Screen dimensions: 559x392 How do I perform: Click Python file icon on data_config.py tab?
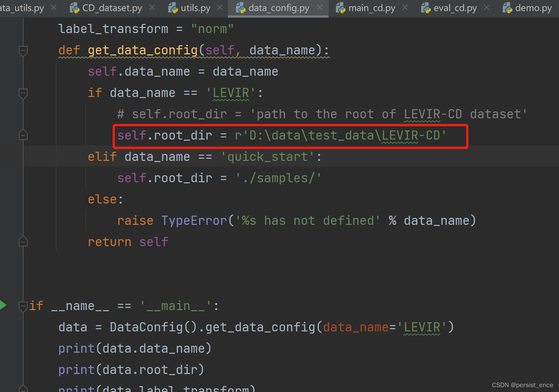(x=241, y=8)
